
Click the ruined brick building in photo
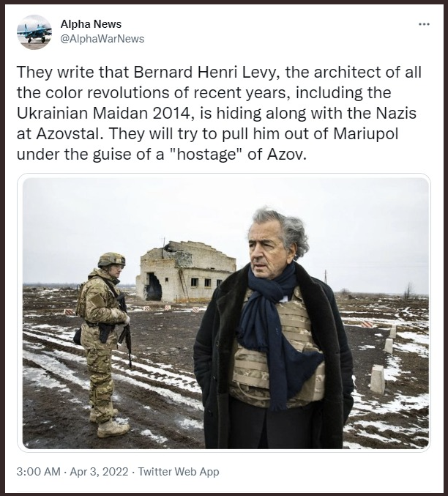pos(185,272)
